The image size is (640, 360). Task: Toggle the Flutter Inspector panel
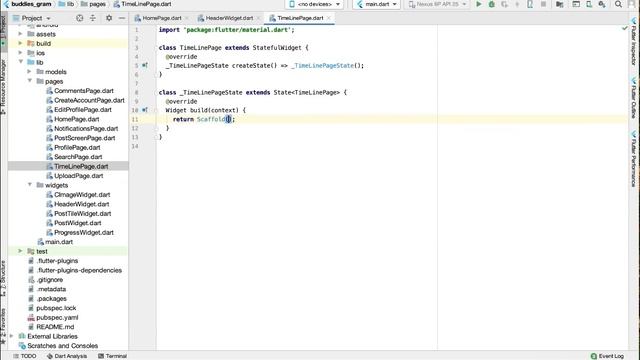pos(634,42)
